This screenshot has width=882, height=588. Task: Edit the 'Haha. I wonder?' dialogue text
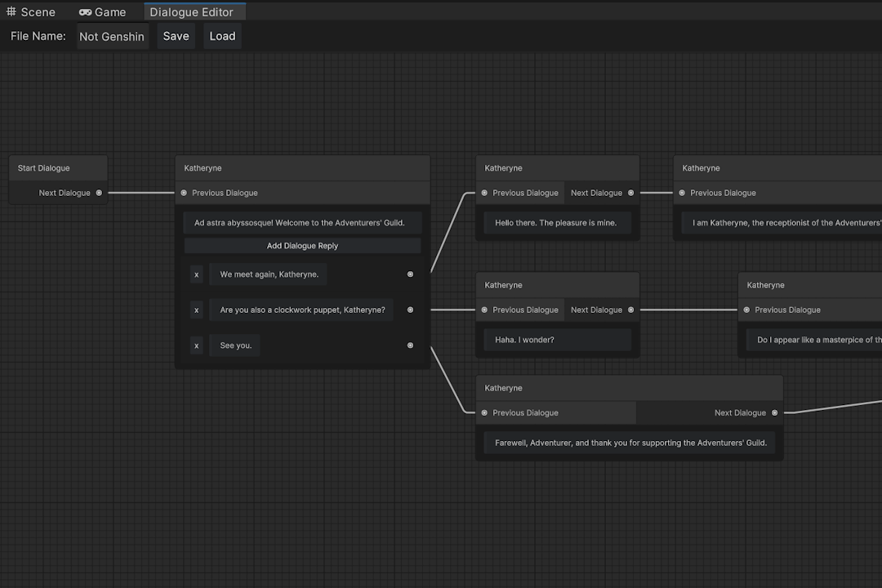[557, 340]
